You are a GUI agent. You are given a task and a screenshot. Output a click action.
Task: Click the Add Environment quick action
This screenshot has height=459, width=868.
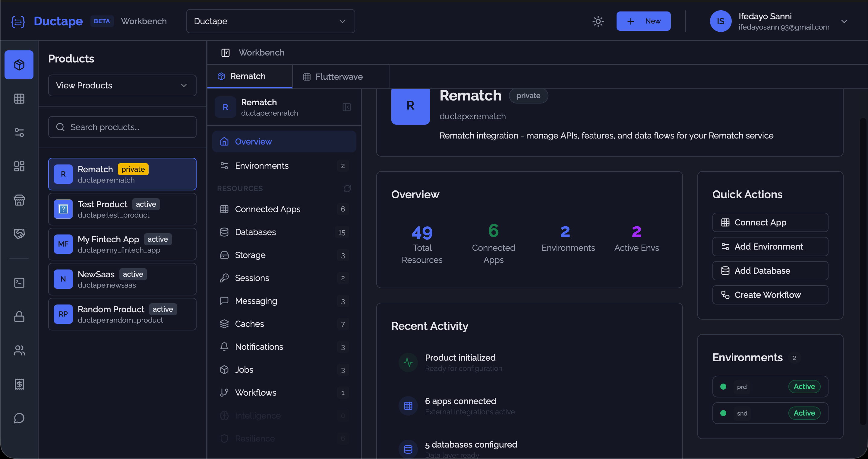[x=770, y=247]
